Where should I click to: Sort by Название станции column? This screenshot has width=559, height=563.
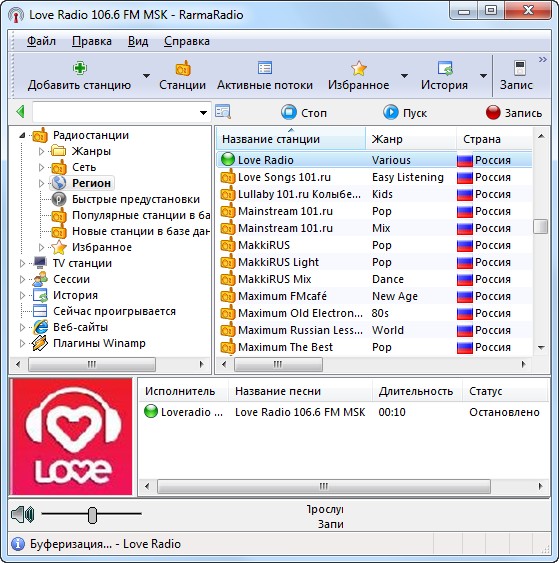(291, 139)
